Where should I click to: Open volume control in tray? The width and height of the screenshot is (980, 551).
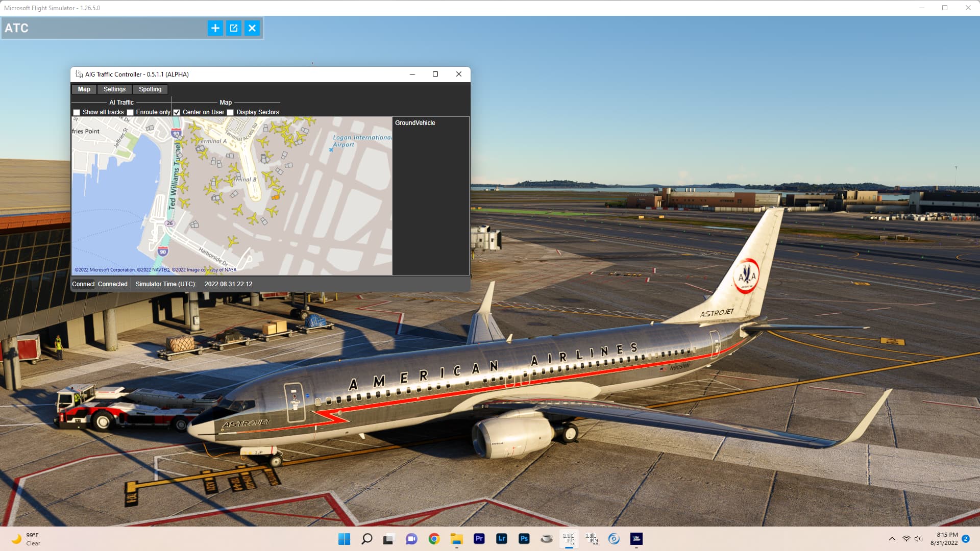tap(918, 539)
